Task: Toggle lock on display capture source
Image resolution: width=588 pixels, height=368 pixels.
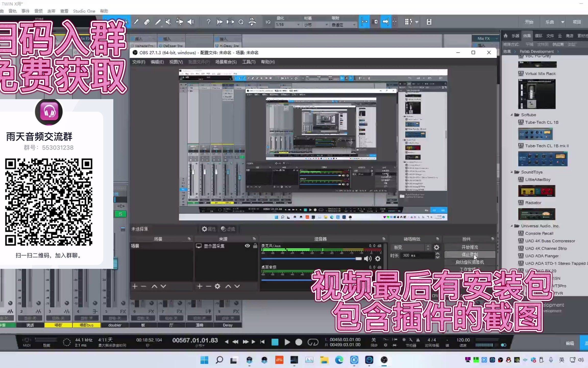Action: (255, 246)
